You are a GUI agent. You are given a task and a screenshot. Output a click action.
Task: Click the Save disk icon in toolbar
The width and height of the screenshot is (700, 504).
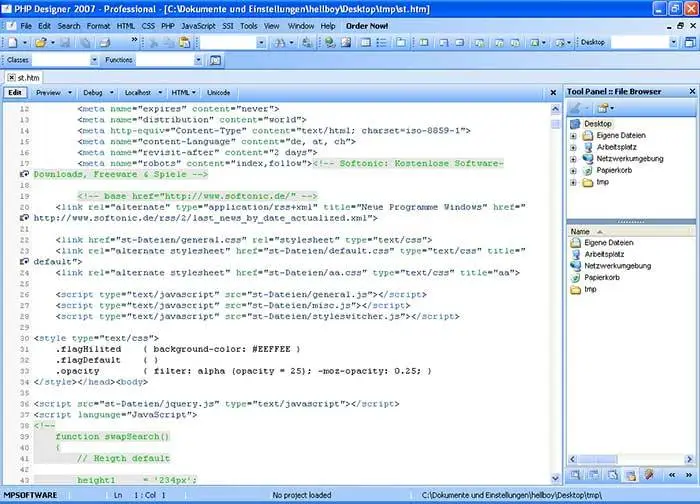tap(65, 43)
